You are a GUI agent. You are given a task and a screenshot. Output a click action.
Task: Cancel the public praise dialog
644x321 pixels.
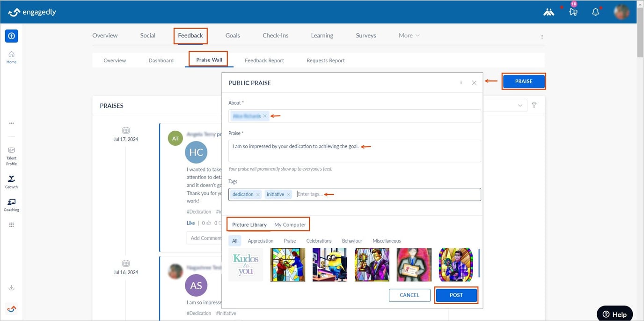[410, 295]
